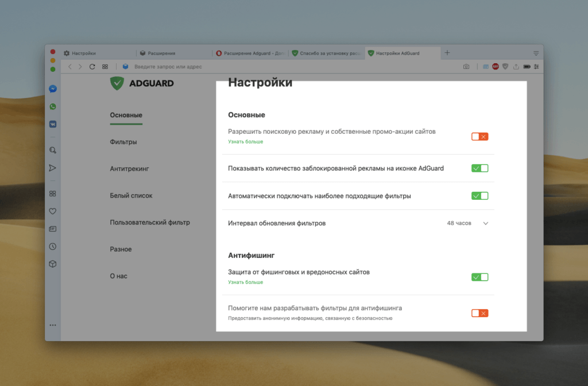
Task: Select the Настройки AdGuard tab
Action: coord(403,53)
